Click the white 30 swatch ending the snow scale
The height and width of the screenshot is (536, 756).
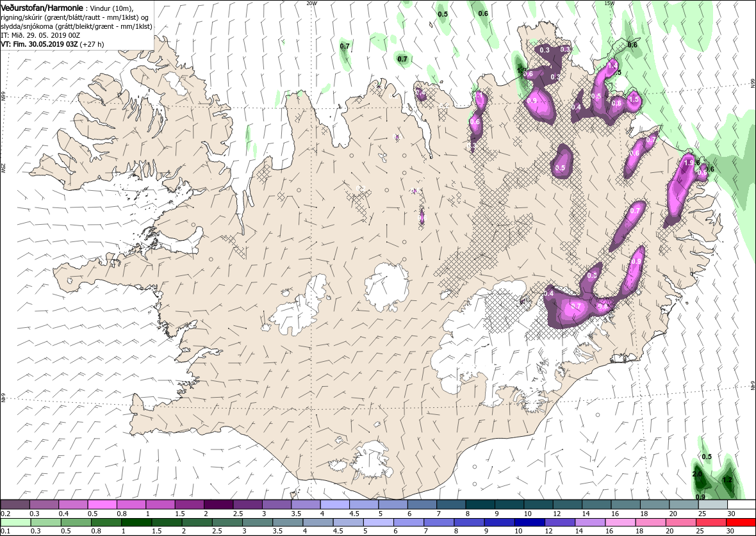741,504
